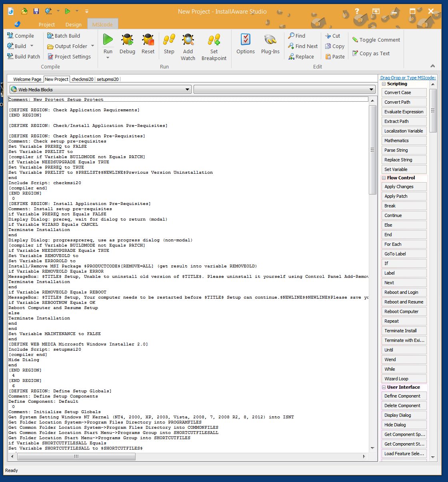Insert the Reboot Computer command
Viewport: 448px width, 482px height.
point(404,311)
